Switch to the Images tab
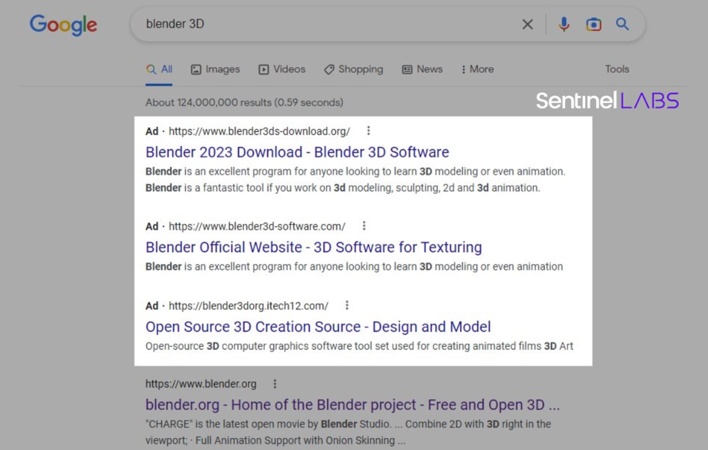The width and height of the screenshot is (708, 450). (x=215, y=70)
